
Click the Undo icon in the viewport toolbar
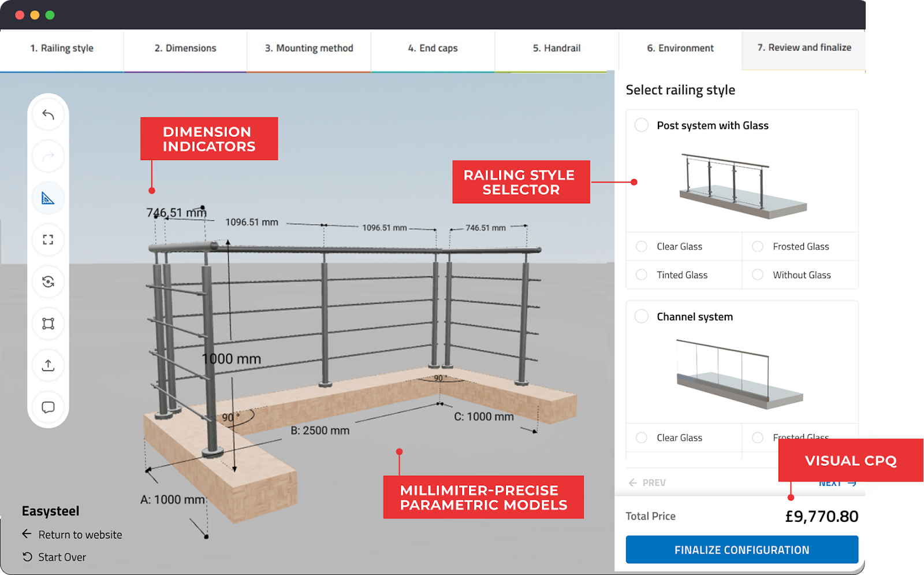49,114
